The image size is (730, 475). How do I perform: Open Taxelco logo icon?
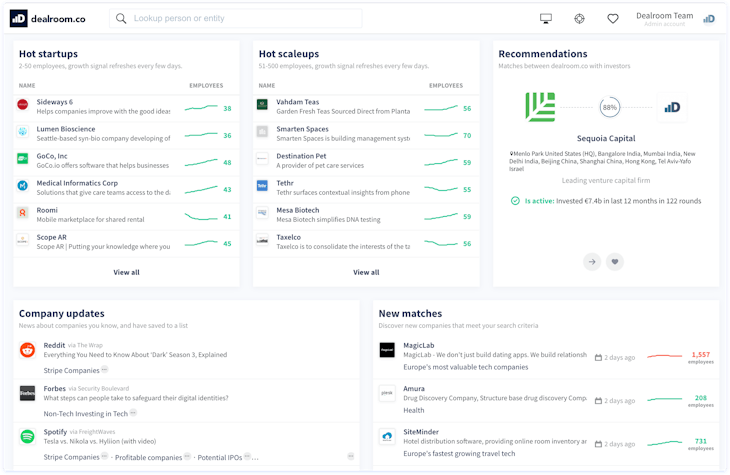pyautogui.click(x=263, y=239)
